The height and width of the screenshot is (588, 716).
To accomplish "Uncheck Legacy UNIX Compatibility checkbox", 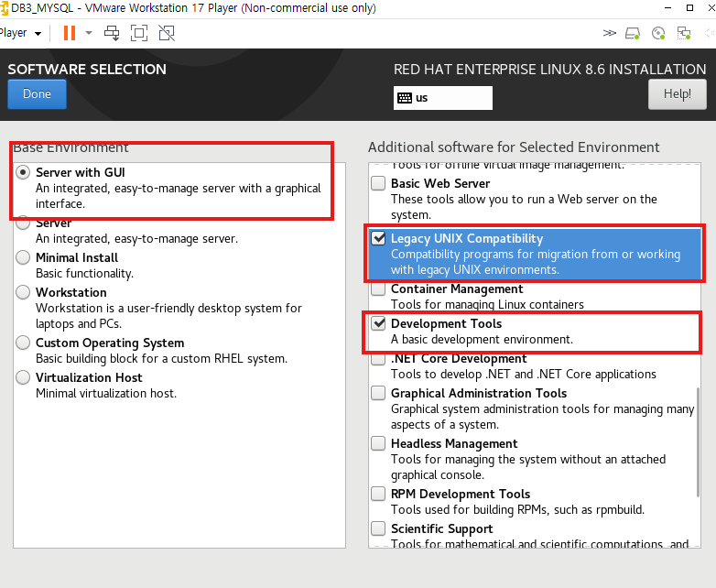I will [378, 238].
